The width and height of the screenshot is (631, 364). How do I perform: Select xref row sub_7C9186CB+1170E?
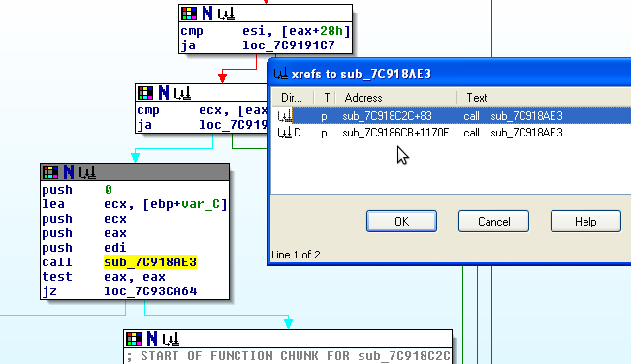pyautogui.click(x=452, y=133)
